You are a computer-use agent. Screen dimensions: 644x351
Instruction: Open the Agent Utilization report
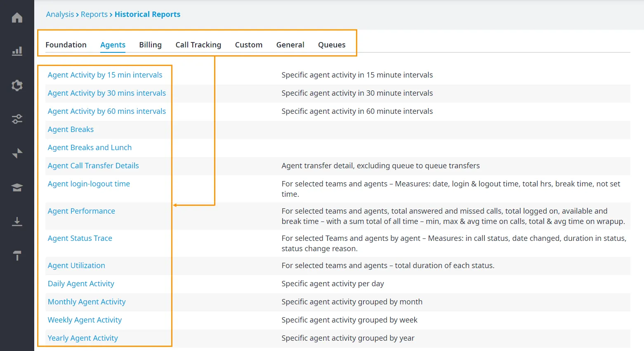(76, 266)
